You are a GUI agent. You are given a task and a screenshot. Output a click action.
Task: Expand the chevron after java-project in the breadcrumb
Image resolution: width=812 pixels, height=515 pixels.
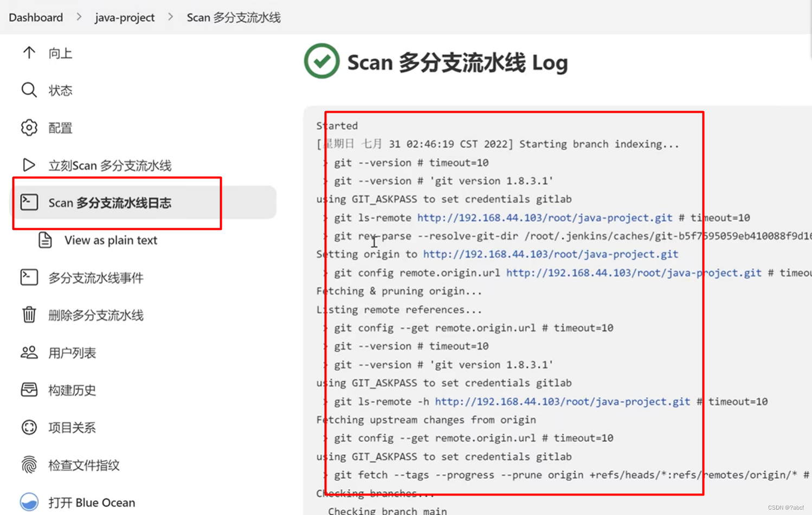[x=171, y=17]
